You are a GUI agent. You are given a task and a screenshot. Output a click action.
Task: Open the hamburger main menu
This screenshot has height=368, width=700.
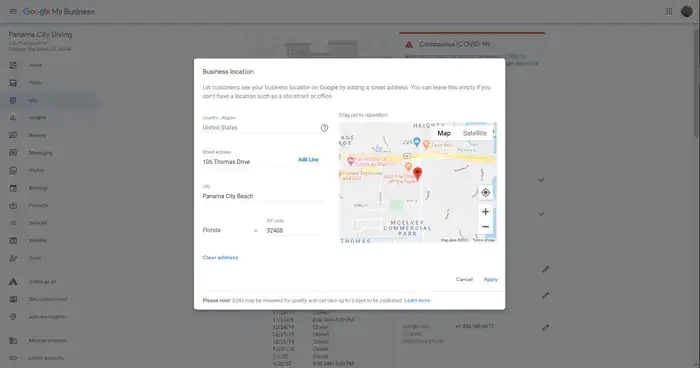coord(13,12)
